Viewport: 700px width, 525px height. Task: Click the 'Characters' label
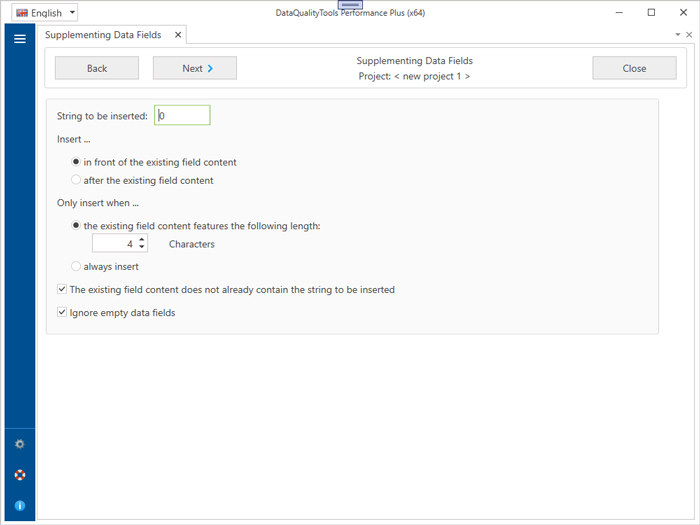click(x=192, y=244)
